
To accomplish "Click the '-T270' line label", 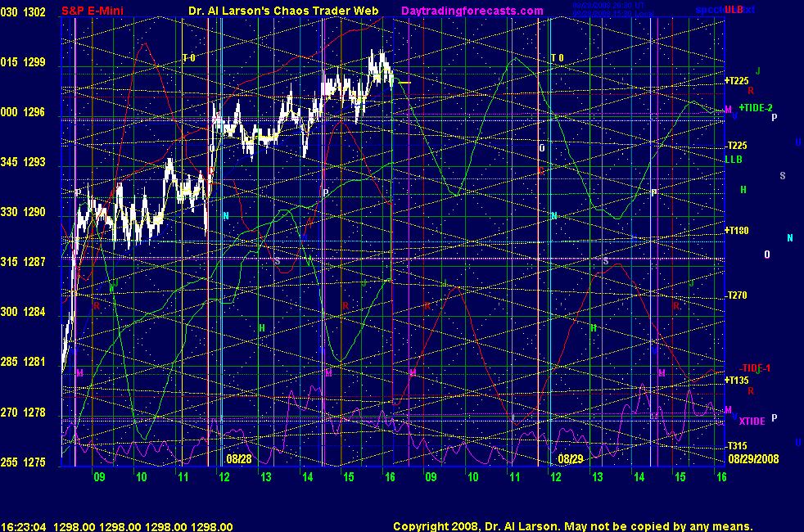I will pyautogui.click(x=736, y=295).
